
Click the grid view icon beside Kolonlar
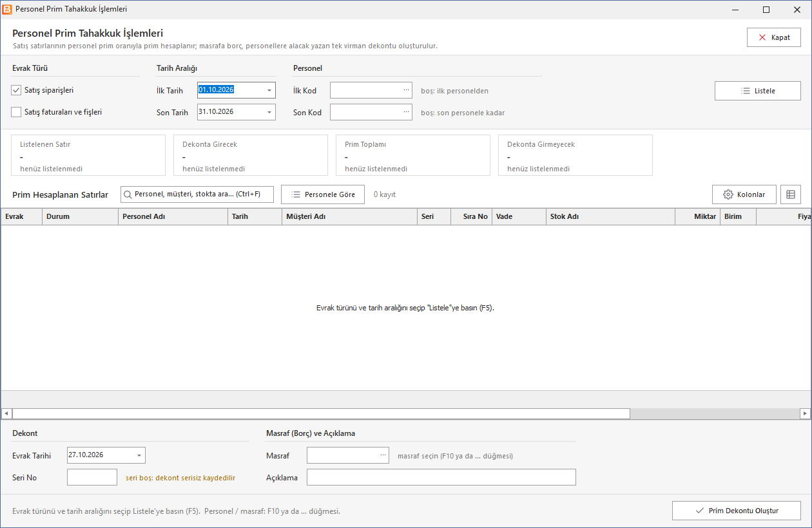coord(791,194)
